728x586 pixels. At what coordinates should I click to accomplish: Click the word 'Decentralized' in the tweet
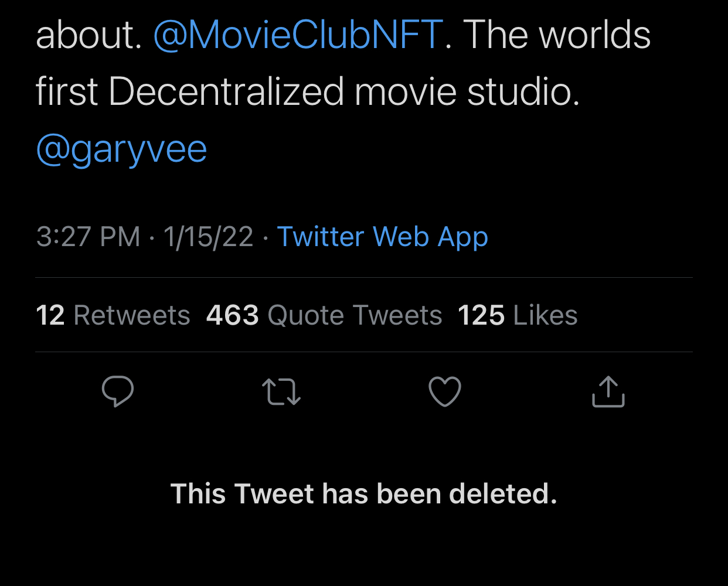point(226,92)
